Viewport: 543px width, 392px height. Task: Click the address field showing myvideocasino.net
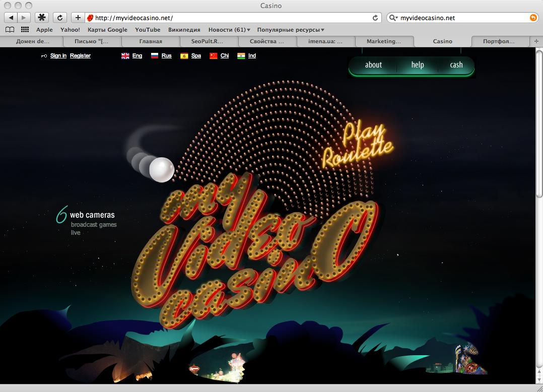233,18
